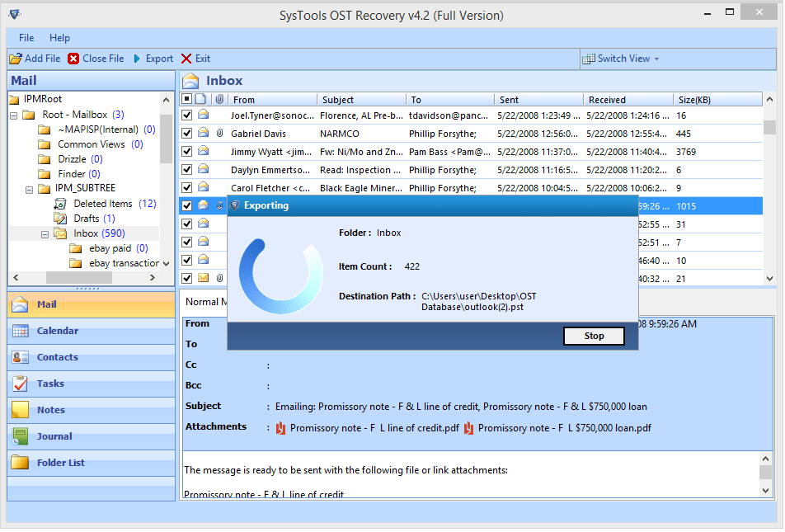
Task: Click the page type column header icon
Action: click(x=200, y=99)
